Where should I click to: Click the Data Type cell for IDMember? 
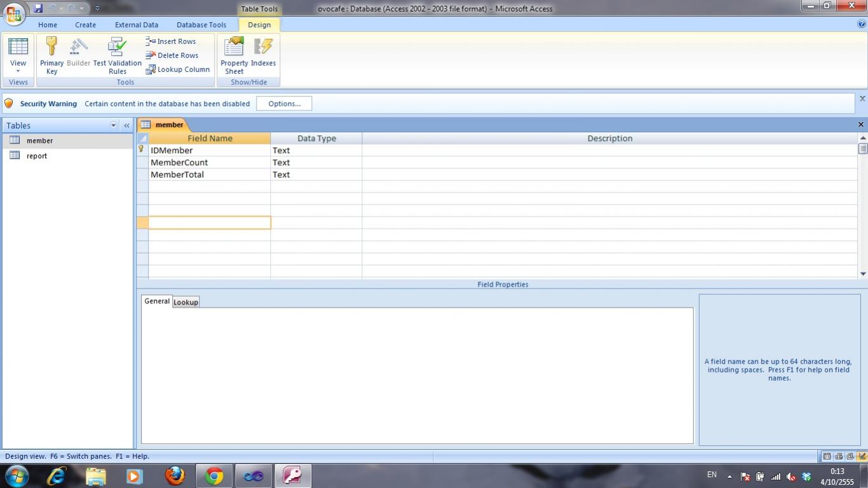[316, 151]
